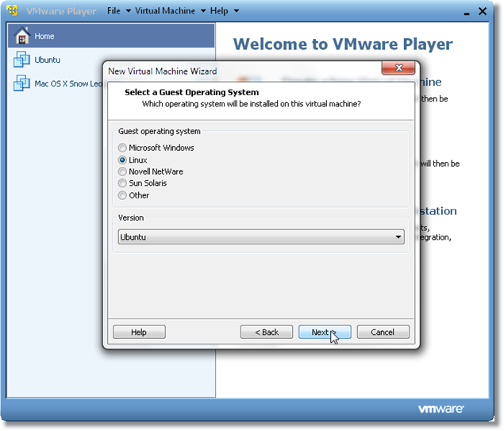Click the Mac OS X Snow Leopard VM icon
The height and width of the screenshot is (431, 504).
(21, 83)
